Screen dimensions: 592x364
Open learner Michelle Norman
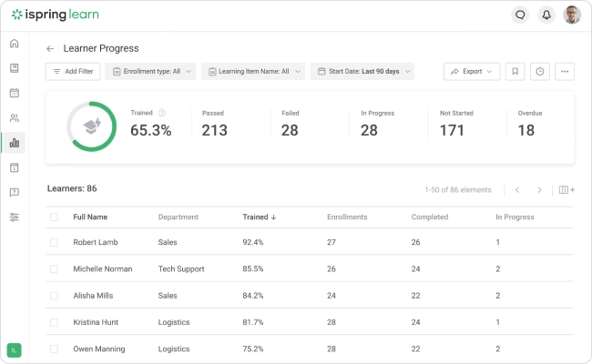click(x=103, y=269)
